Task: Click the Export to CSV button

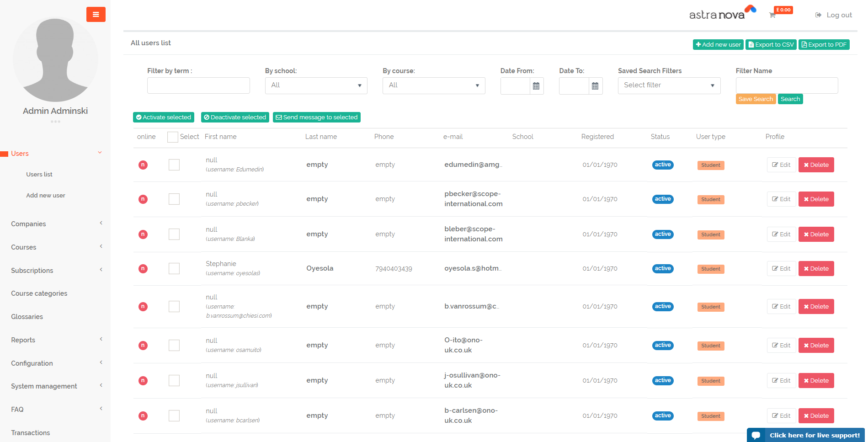Action: pyautogui.click(x=771, y=45)
